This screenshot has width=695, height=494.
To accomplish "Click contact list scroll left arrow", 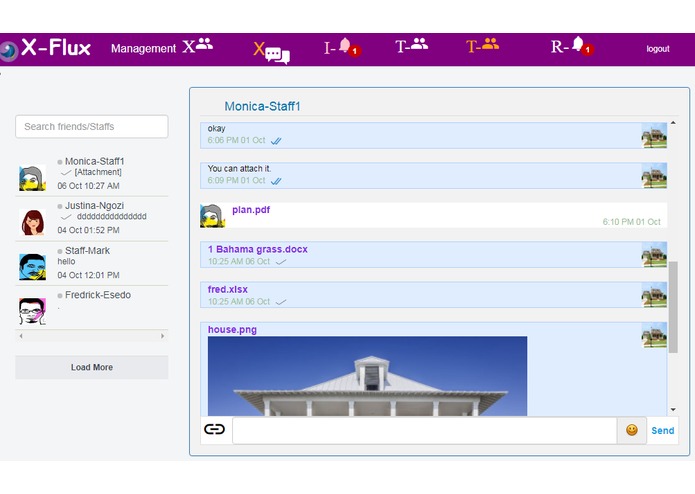I will pyautogui.click(x=21, y=336).
